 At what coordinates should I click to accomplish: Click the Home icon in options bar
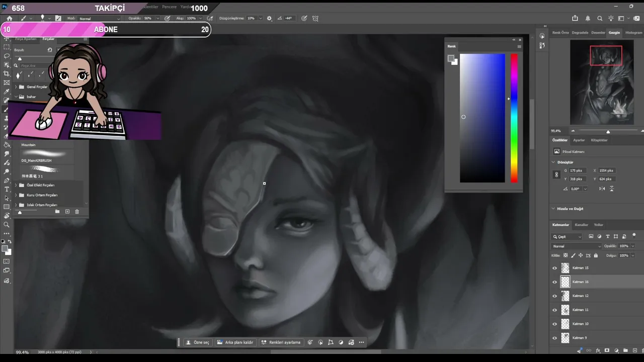point(9,18)
